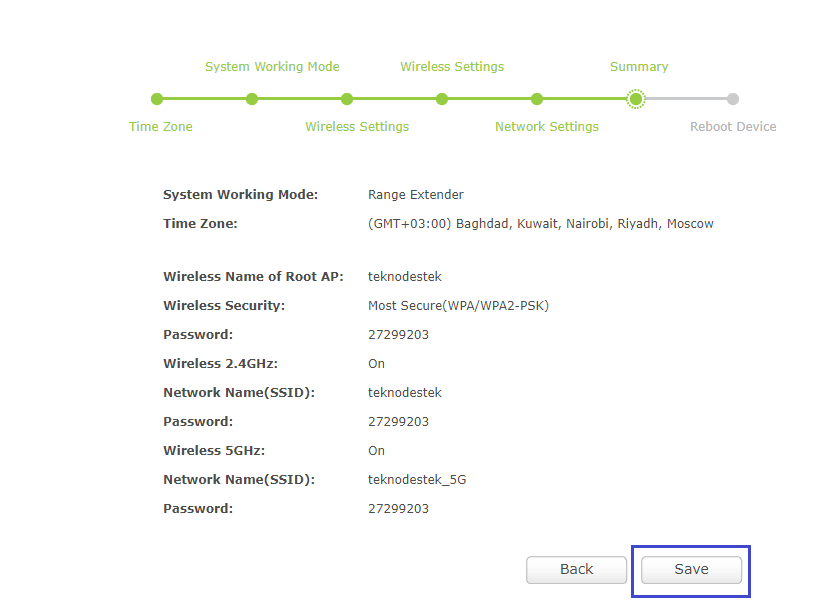Image resolution: width=818 pixels, height=610 pixels.
Task: Select the '(GMT+03:00) Baghdad, Kuwait' time zone value
Action: point(540,224)
